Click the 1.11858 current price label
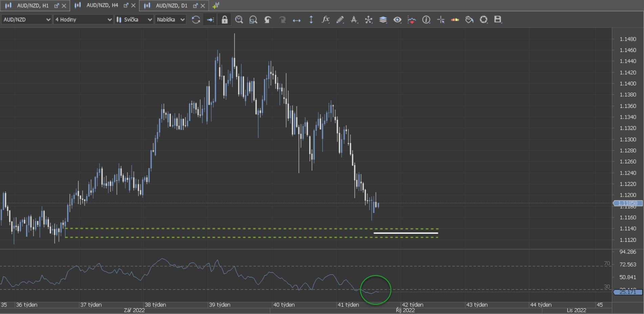The height and width of the screenshot is (314, 644). [628, 203]
